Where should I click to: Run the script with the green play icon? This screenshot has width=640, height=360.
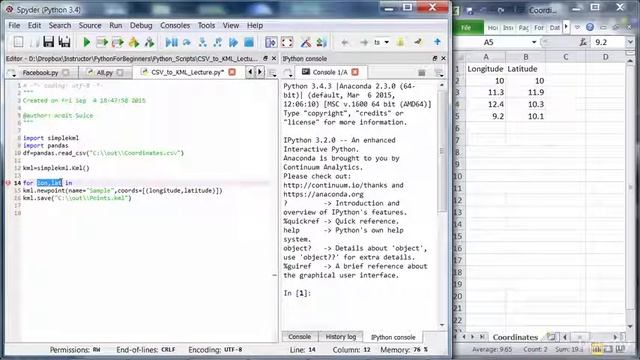coord(87,42)
